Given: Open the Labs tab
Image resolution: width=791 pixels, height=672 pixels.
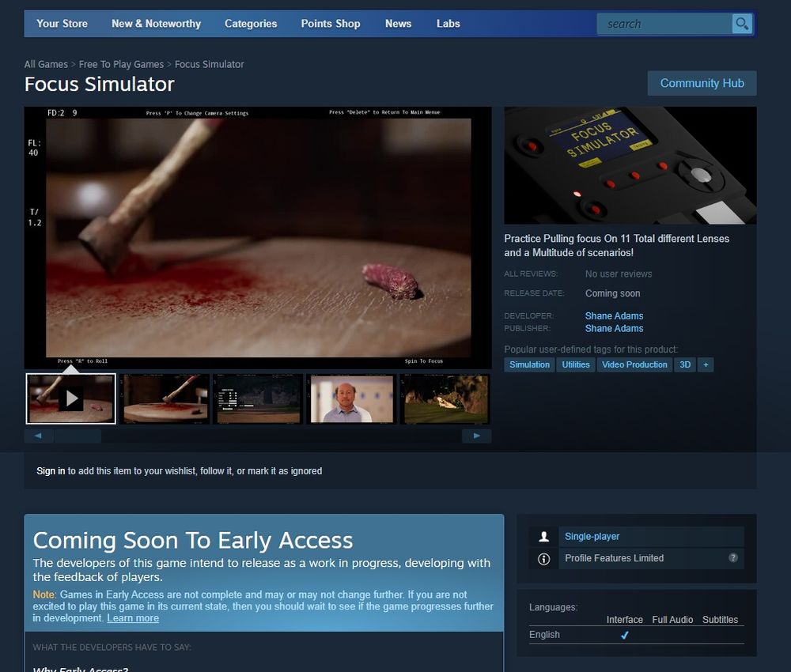Looking at the screenshot, I should (448, 24).
